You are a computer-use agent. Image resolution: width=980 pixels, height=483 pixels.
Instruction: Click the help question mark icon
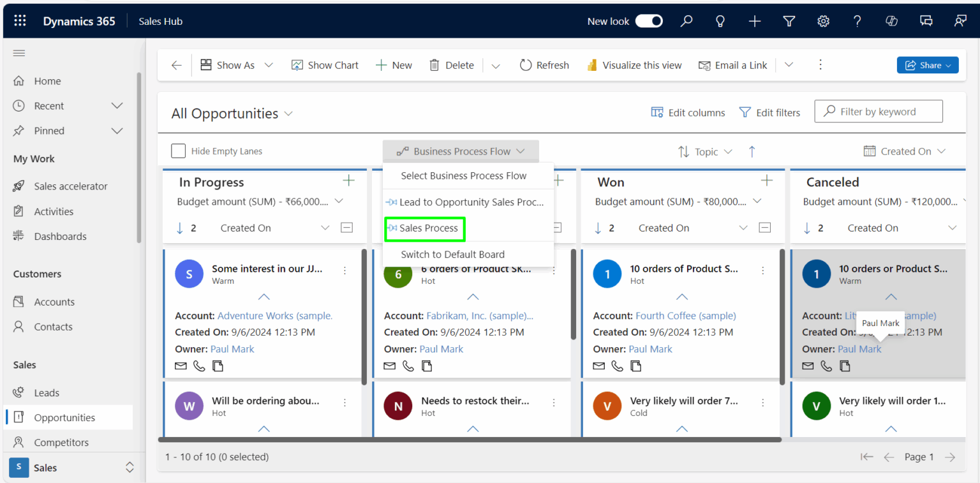[x=857, y=21]
